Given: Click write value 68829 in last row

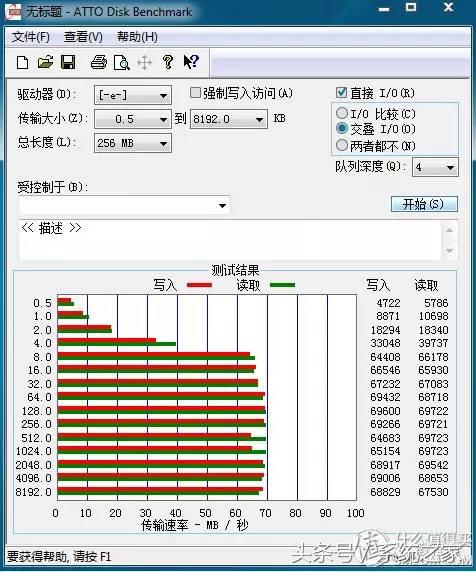Looking at the screenshot, I should pos(385,492).
